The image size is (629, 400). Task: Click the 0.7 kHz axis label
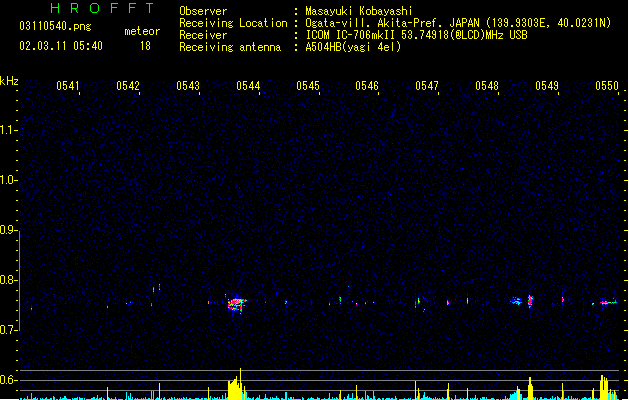[x=8, y=330]
